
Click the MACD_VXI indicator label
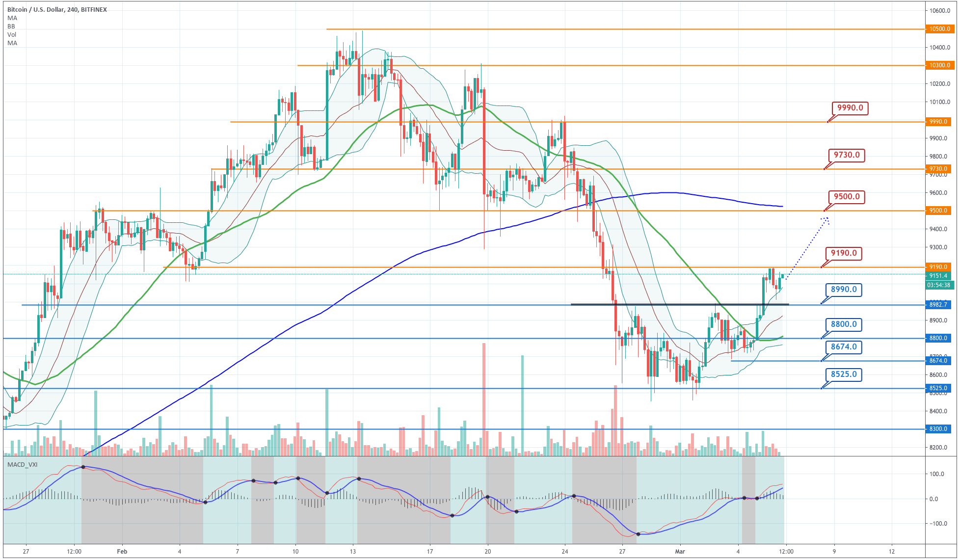pos(22,464)
